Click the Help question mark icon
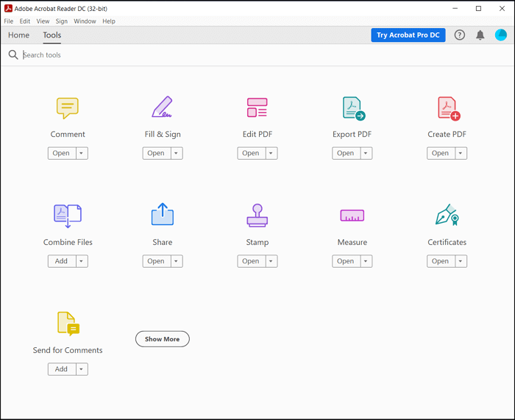Viewport: 515px width, 420px height. point(460,35)
